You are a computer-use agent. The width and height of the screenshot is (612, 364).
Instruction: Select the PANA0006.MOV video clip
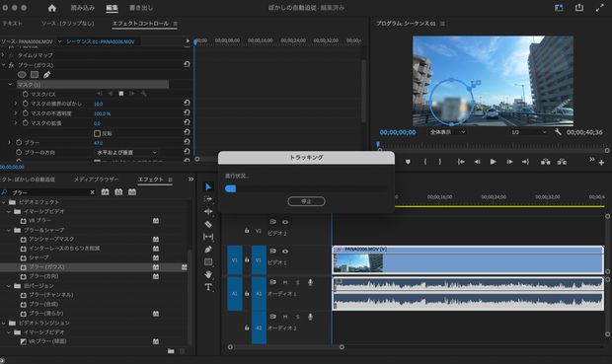coord(468,259)
